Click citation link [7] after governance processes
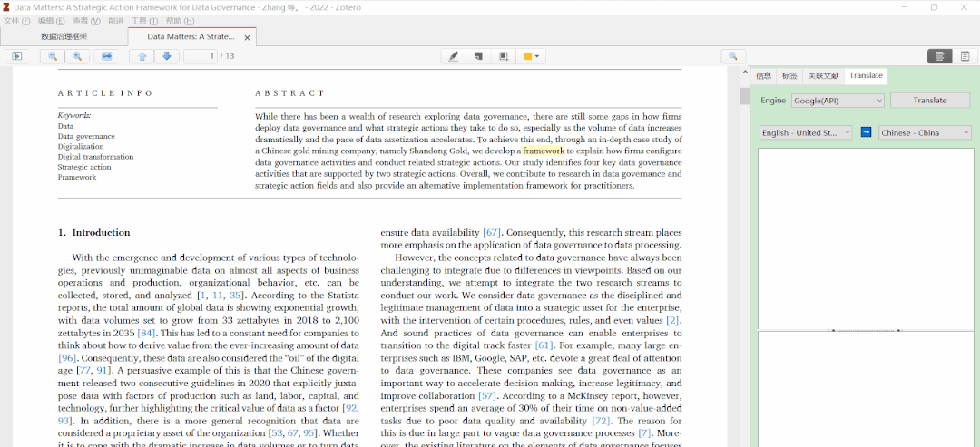The width and height of the screenshot is (980, 447). click(645, 432)
